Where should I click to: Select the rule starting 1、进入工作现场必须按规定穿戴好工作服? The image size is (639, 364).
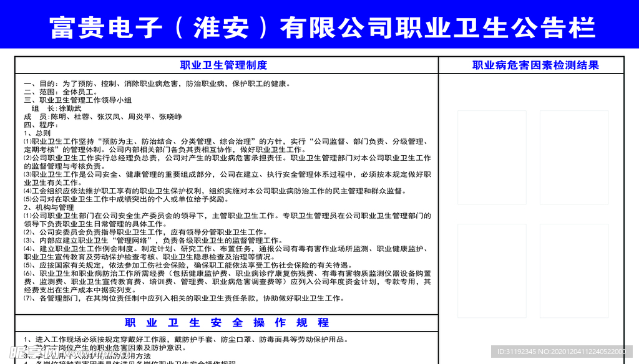pos(187,340)
